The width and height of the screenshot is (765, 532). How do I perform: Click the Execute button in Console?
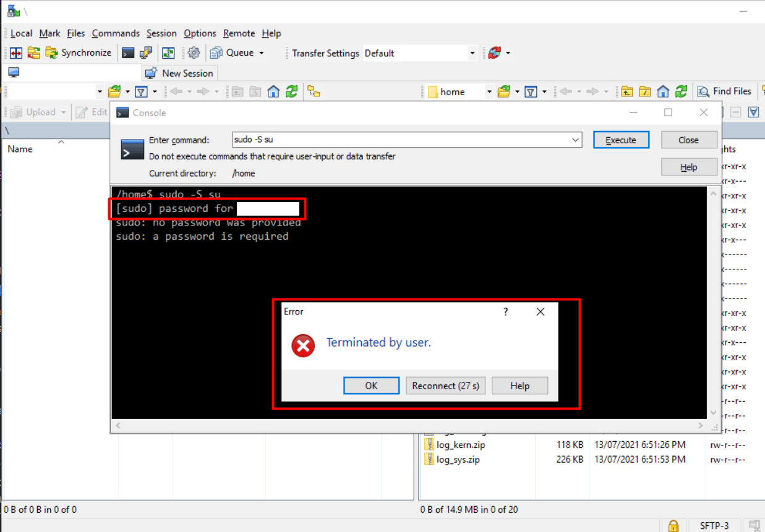click(621, 140)
